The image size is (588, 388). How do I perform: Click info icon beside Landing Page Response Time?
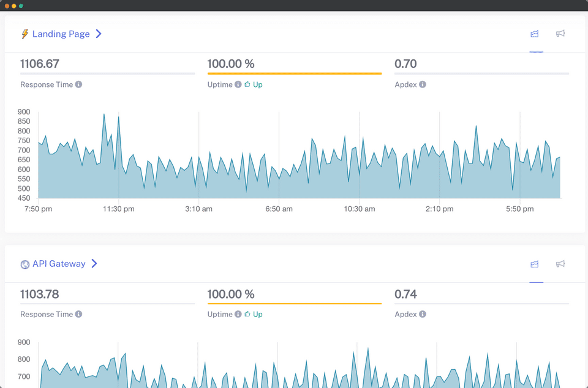(x=79, y=84)
